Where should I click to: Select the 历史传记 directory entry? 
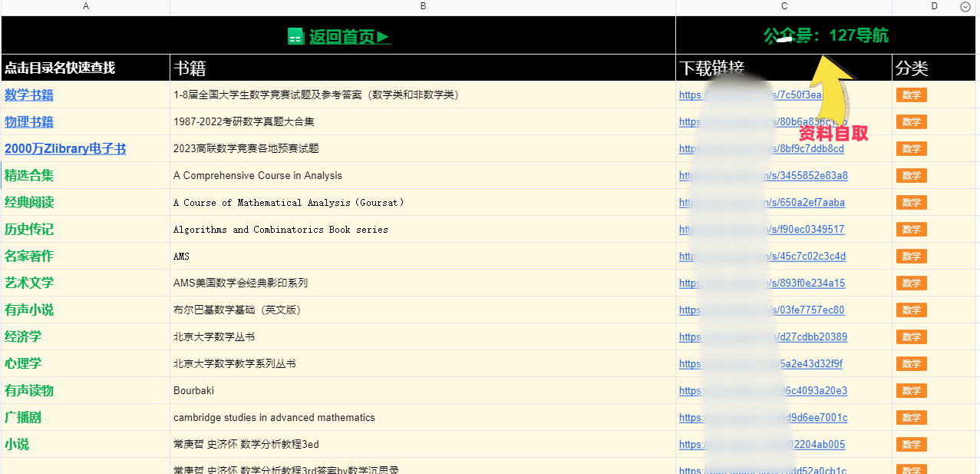coord(29,230)
